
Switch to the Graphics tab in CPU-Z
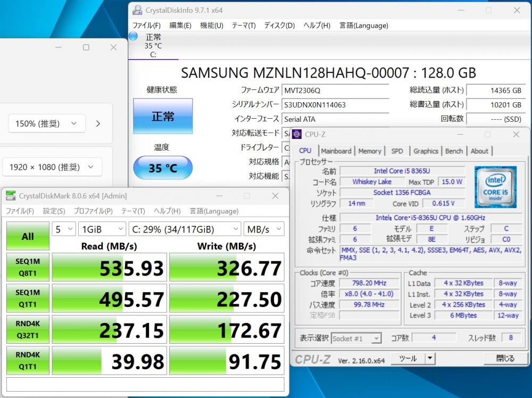[x=426, y=151]
